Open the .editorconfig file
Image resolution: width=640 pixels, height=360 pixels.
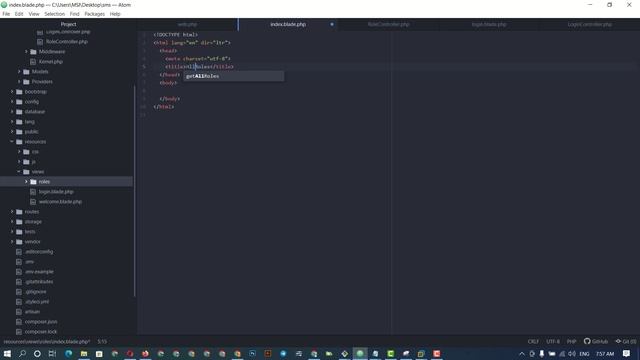coord(39,252)
